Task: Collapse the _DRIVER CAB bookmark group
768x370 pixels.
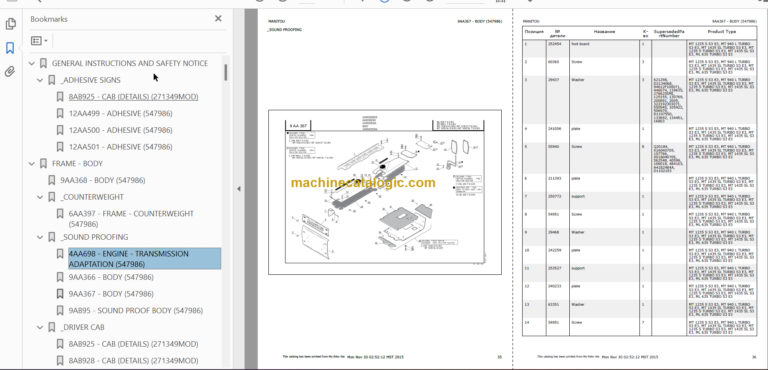Action: [x=40, y=327]
